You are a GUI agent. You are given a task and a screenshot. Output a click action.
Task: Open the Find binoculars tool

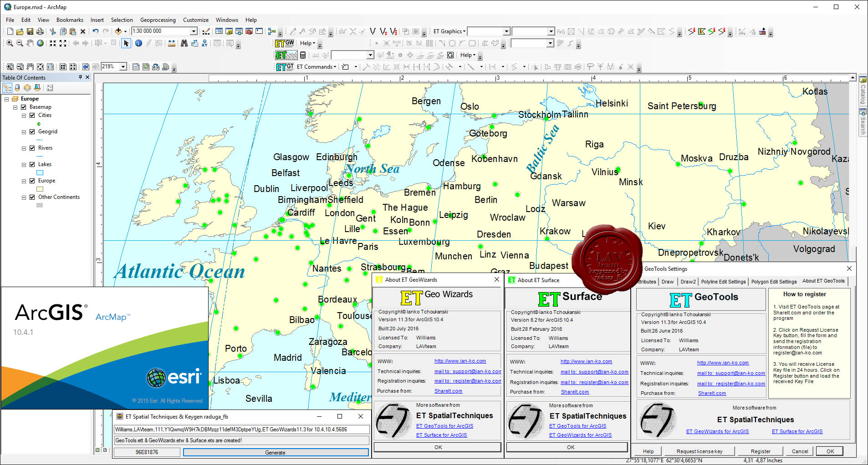184,43
